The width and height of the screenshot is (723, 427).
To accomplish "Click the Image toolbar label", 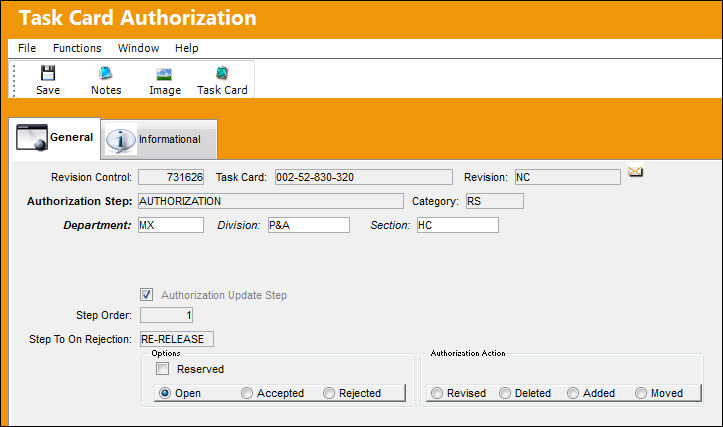I will click(x=165, y=90).
